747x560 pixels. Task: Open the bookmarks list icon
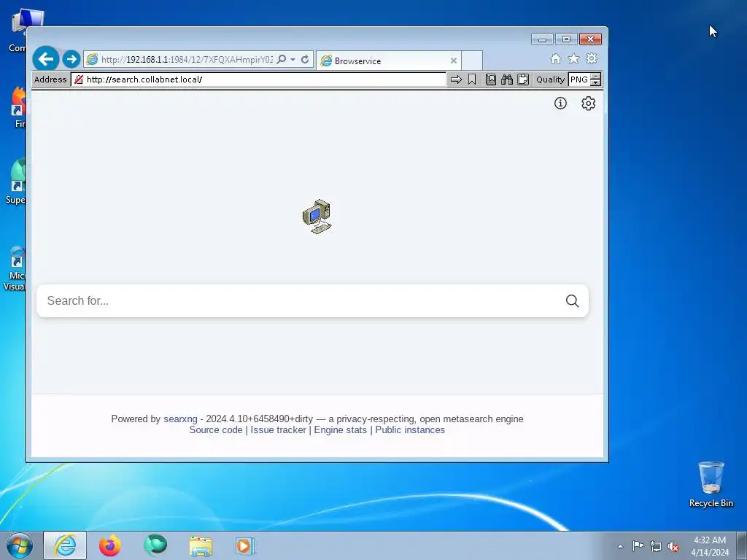click(x=491, y=79)
